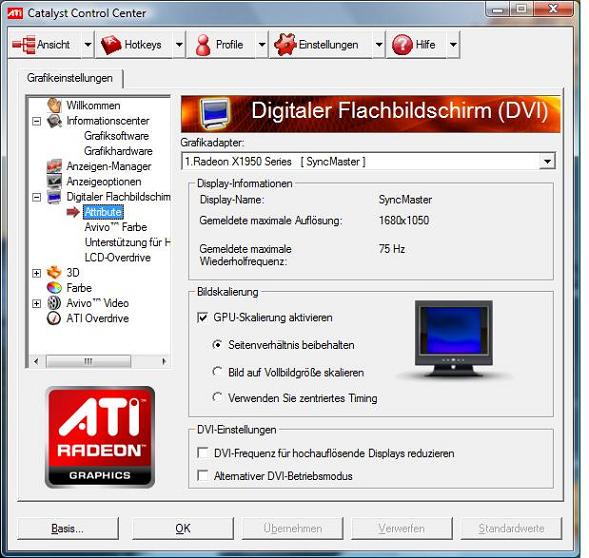Screen dimensions: 589x558
Task: Click the 75 Hz refresh rate value
Action: pyautogui.click(x=392, y=249)
